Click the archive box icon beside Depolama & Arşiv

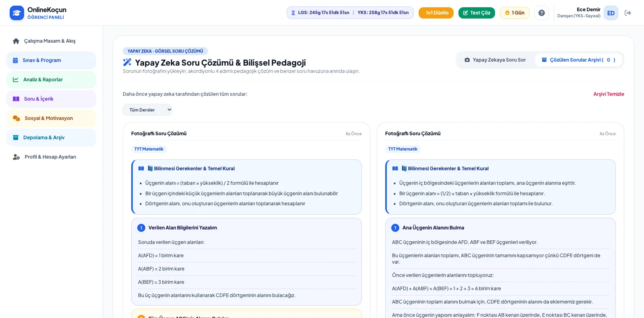(16, 138)
